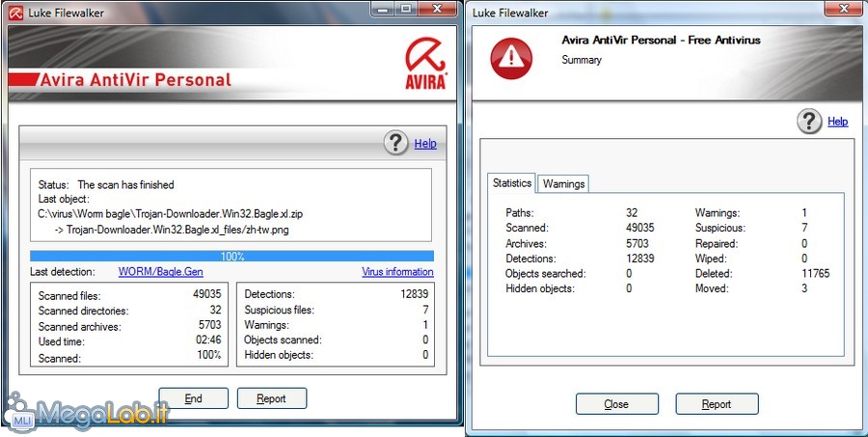Click 'Hidden objects:' label in scan window
Image resolution: width=868 pixels, height=437 pixels.
[279, 355]
